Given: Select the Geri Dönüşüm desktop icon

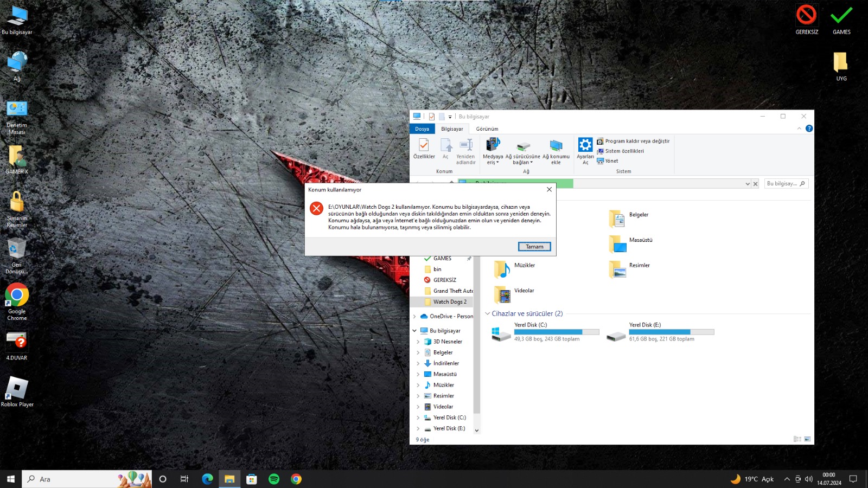Looking at the screenshot, I should [17, 256].
